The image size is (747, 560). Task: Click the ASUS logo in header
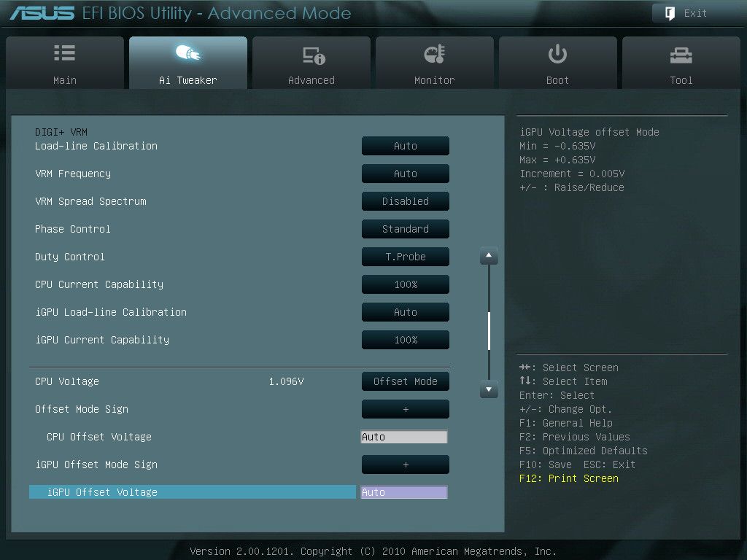coord(42,13)
